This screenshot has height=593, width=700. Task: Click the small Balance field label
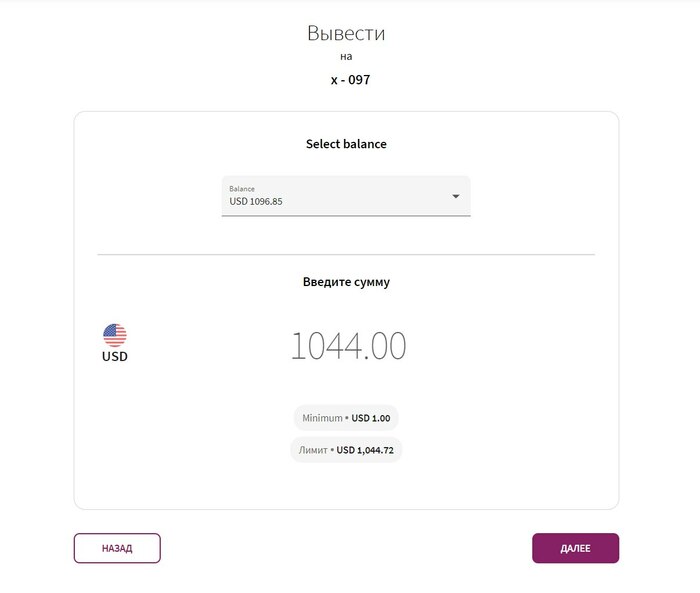[242, 189]
